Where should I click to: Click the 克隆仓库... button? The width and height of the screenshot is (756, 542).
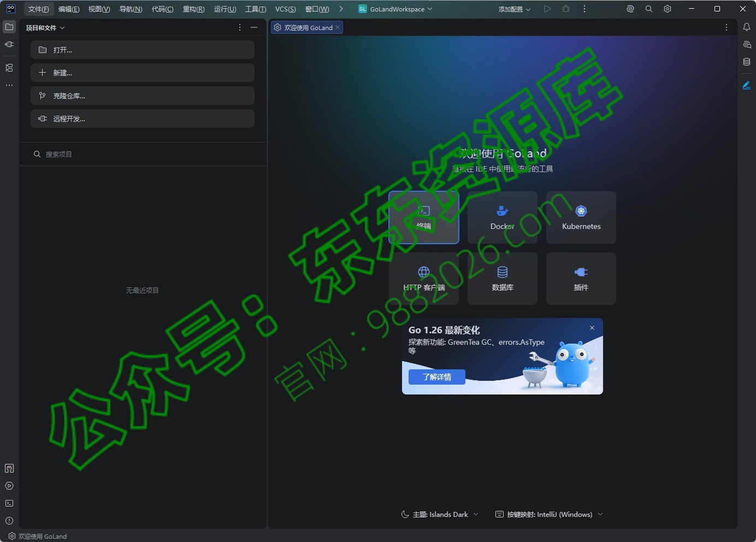pyautogui.click(x=143, y=96)
